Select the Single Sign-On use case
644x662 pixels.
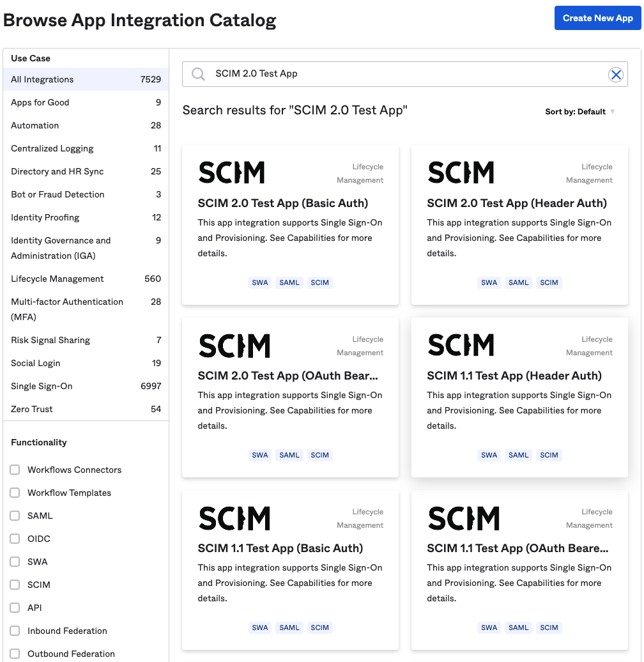click(x=42, y=386)
